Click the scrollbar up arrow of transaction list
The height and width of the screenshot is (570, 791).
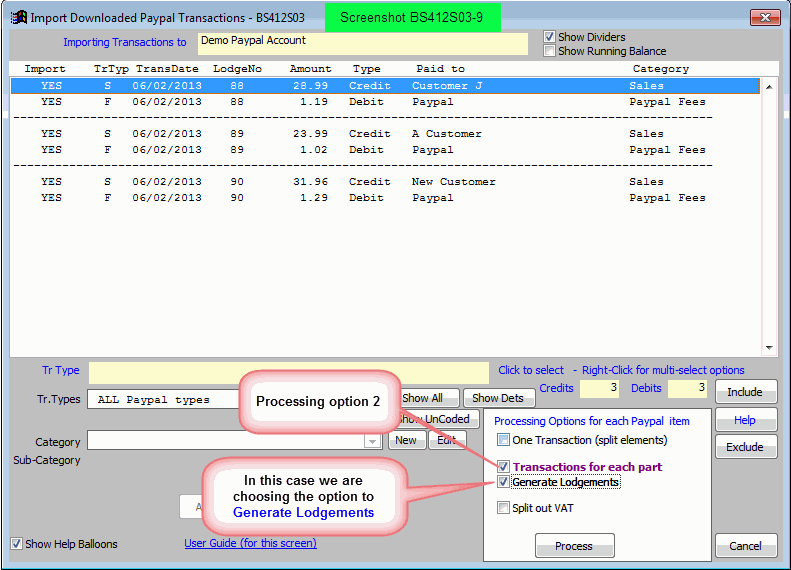tap(769, 87)
